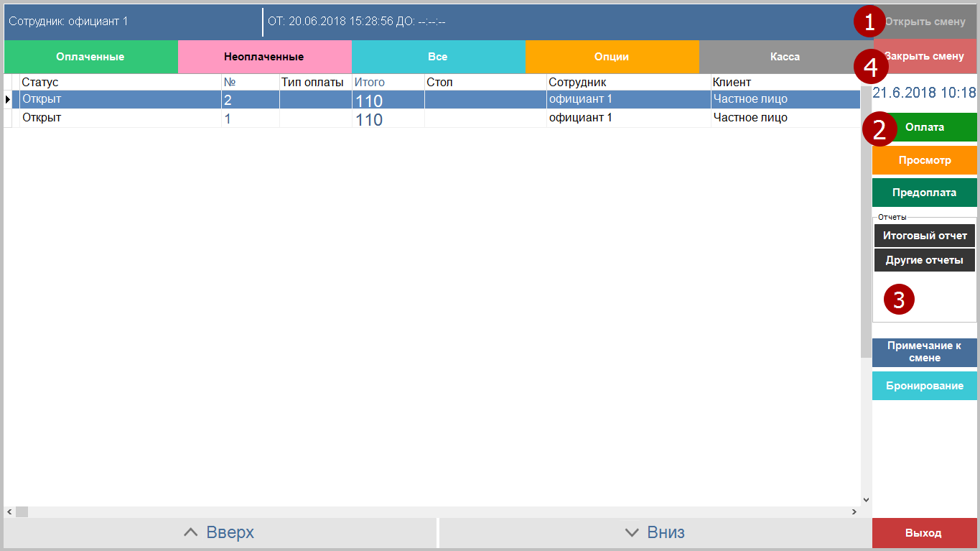
Task: Click the horizontal scrollbar right arrow
Action: [854, 512]
